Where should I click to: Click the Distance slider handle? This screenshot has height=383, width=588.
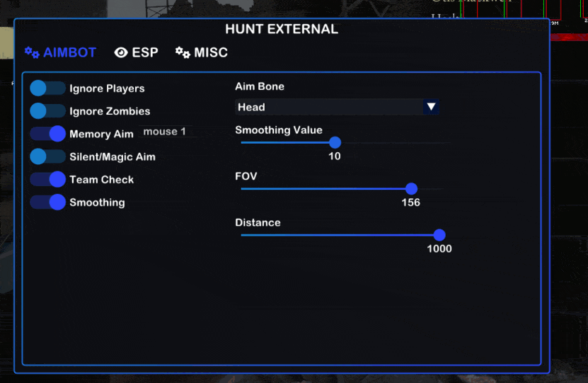(439, 235)
